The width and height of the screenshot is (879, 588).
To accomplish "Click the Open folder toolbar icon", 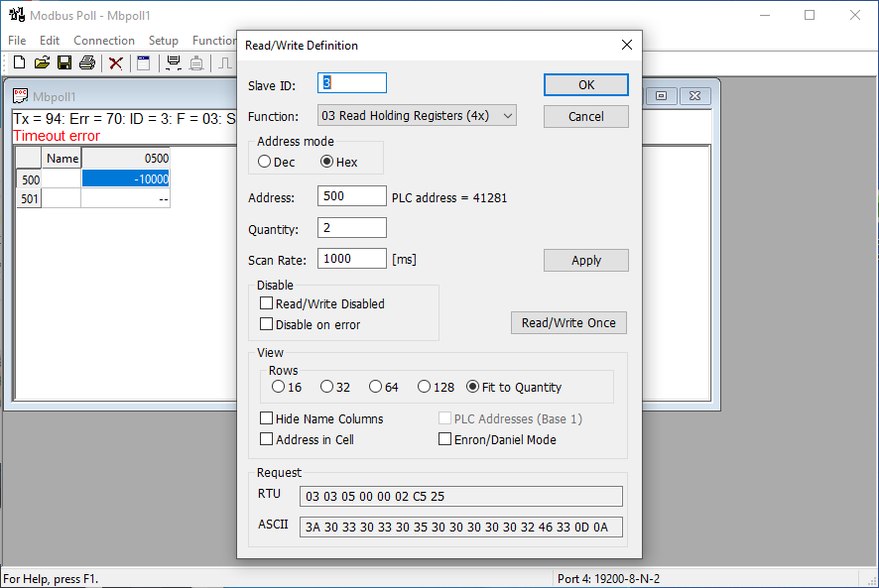I will 42,63.
